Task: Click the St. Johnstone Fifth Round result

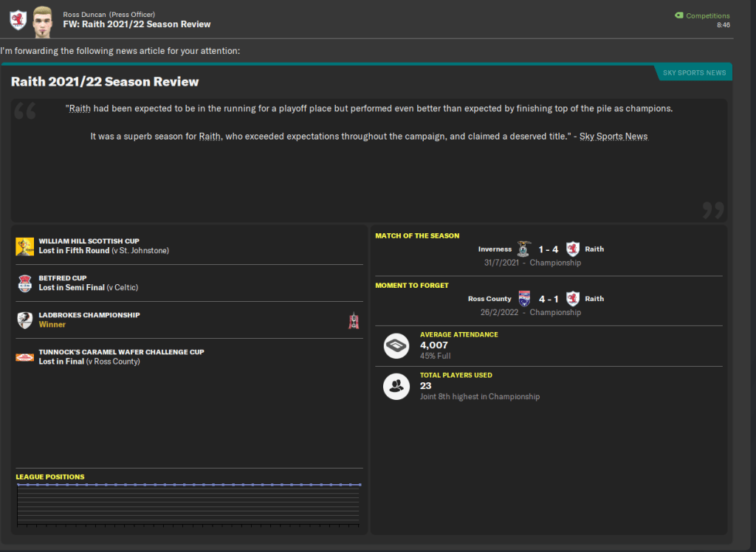Action: click(x=103, y=251)
